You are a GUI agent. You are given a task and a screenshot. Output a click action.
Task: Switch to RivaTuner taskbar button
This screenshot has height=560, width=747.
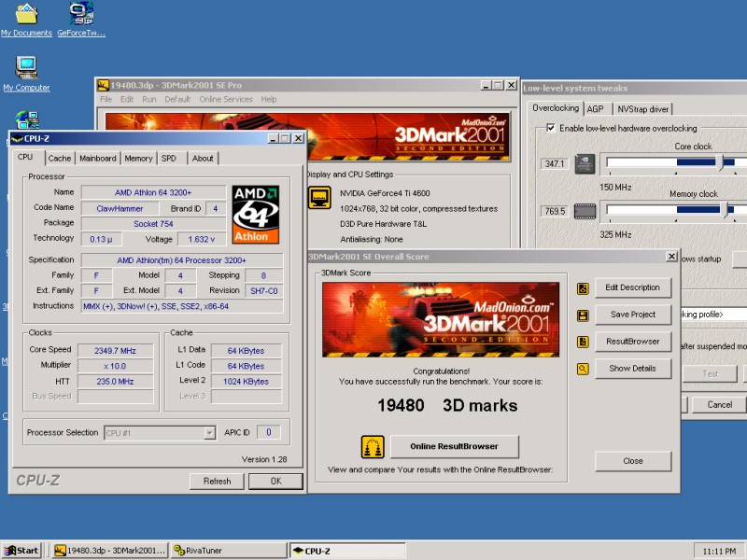(229, 551)
